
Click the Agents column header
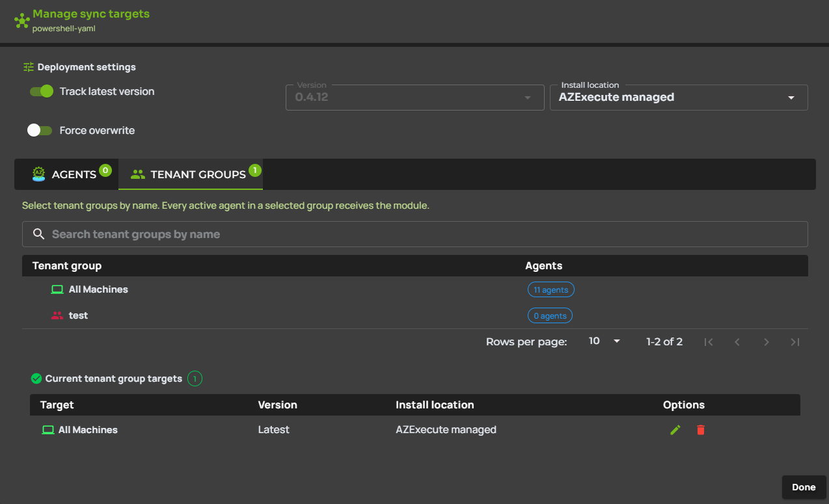544,265
